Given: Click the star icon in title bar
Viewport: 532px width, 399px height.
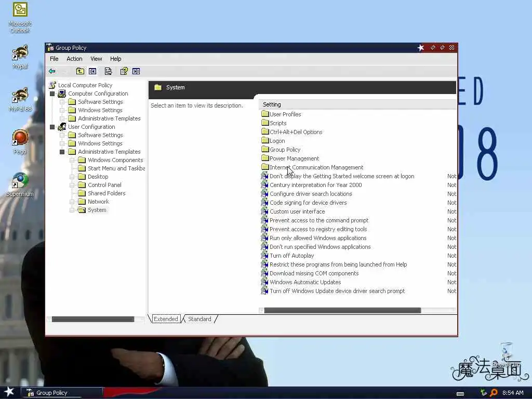Looking at the screenshot, I should [x=421, y=48].
